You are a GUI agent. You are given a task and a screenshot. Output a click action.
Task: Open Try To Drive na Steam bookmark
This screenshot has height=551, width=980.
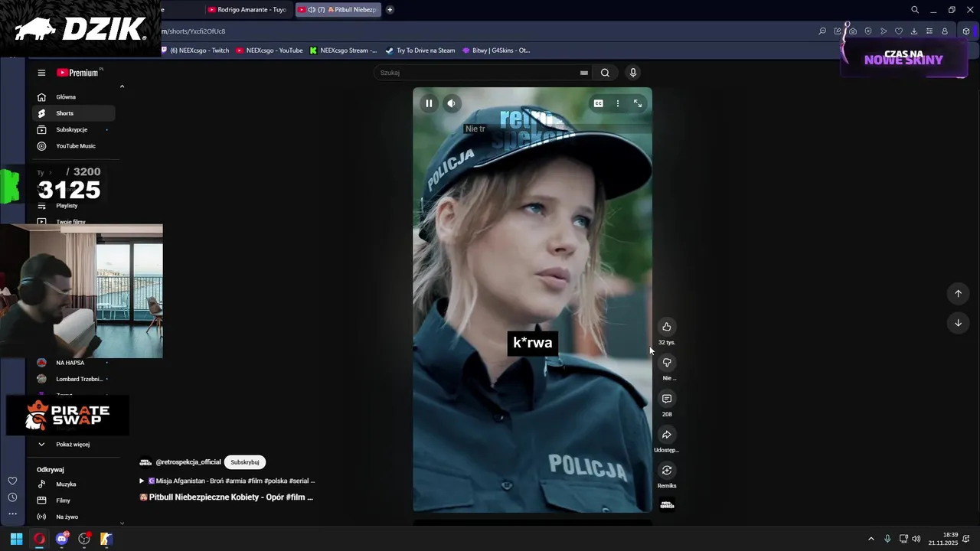pos(420,51)
